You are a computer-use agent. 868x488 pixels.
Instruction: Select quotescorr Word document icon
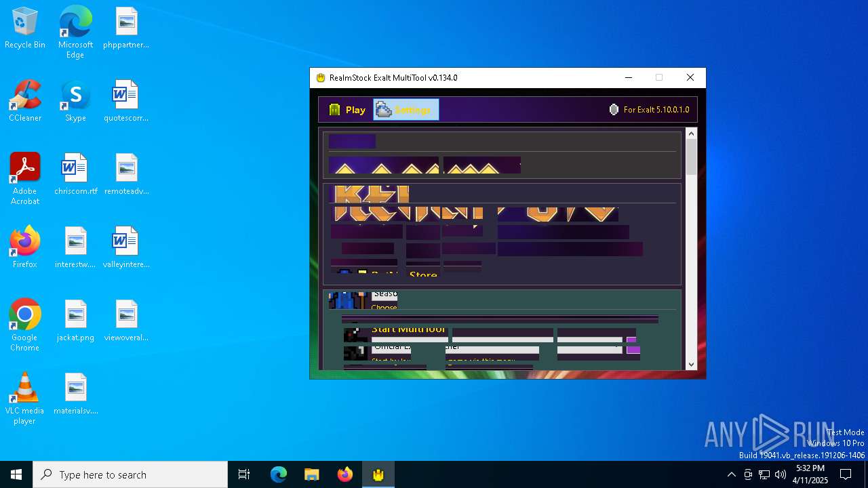126,102
